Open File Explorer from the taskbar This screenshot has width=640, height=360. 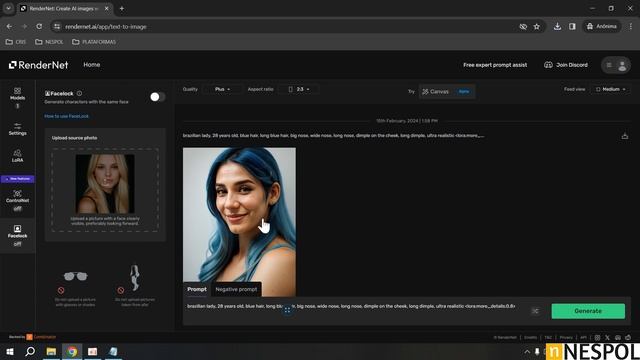51,351
